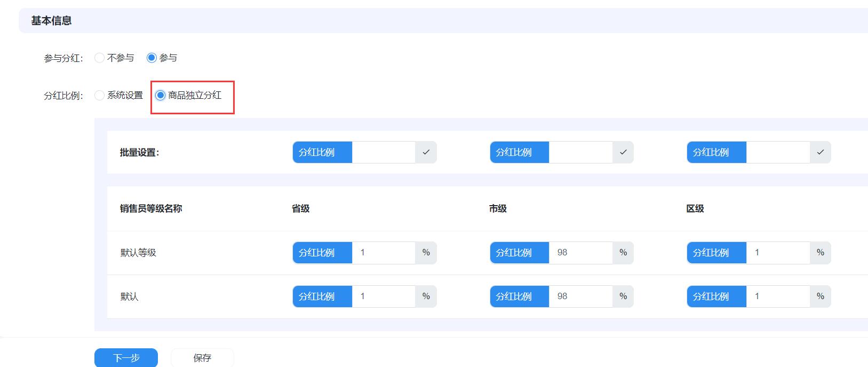
Task: Confirm batch setting checkmark for 区级 column
Action: point(820,152)
